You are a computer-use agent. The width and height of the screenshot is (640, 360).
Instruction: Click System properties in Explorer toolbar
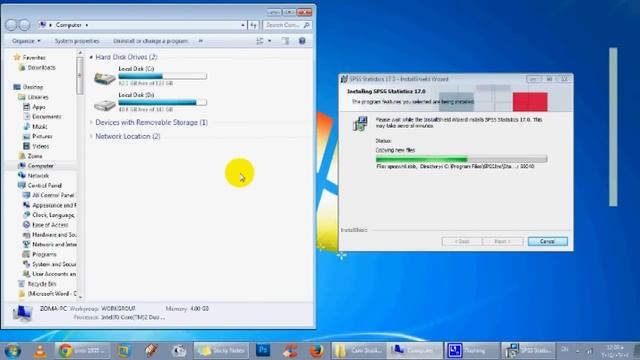coord(77,41)
